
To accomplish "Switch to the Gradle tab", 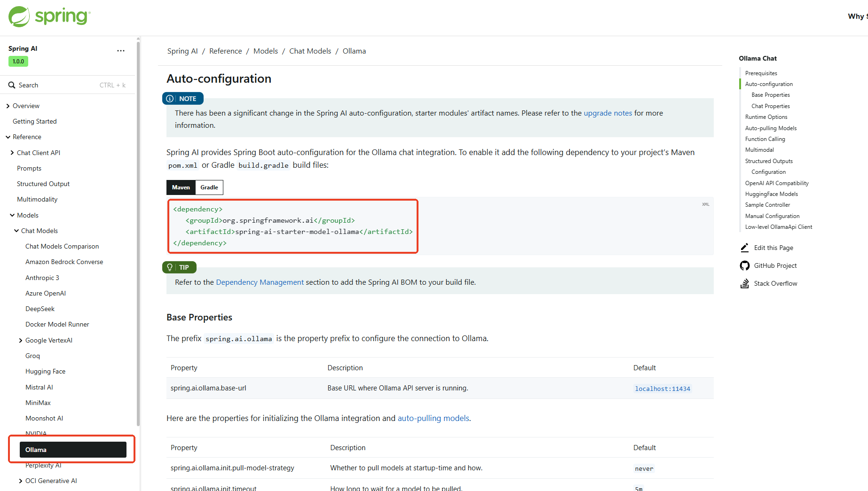I will point(209,187).
